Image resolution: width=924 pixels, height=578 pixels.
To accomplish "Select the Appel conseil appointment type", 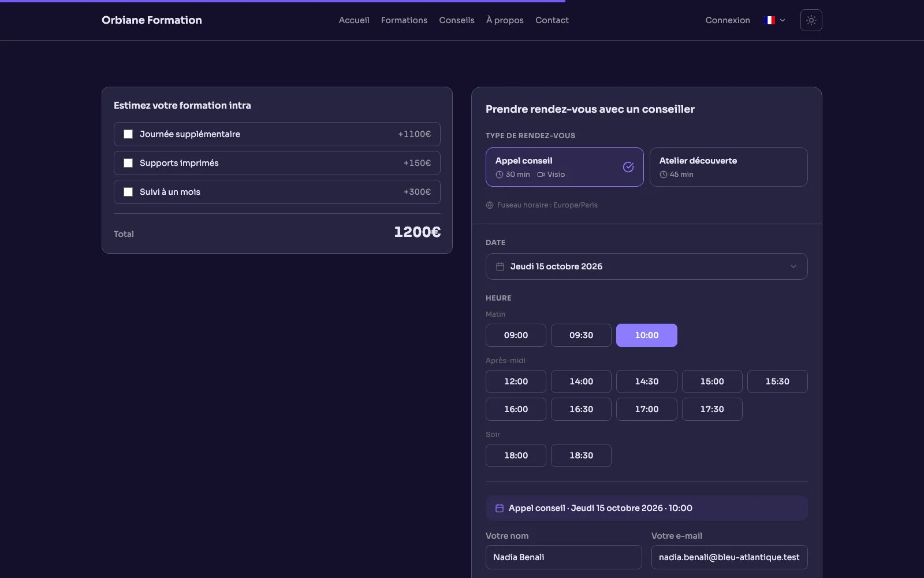I will coord(565,167).
